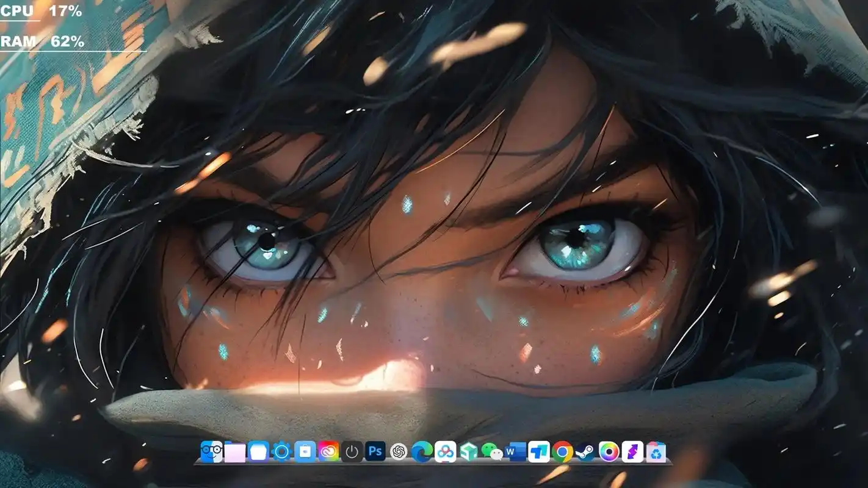Open Settings via the blue gear icon
The width and height of the screenshot is (868, 488).
(x=281, y=452)
